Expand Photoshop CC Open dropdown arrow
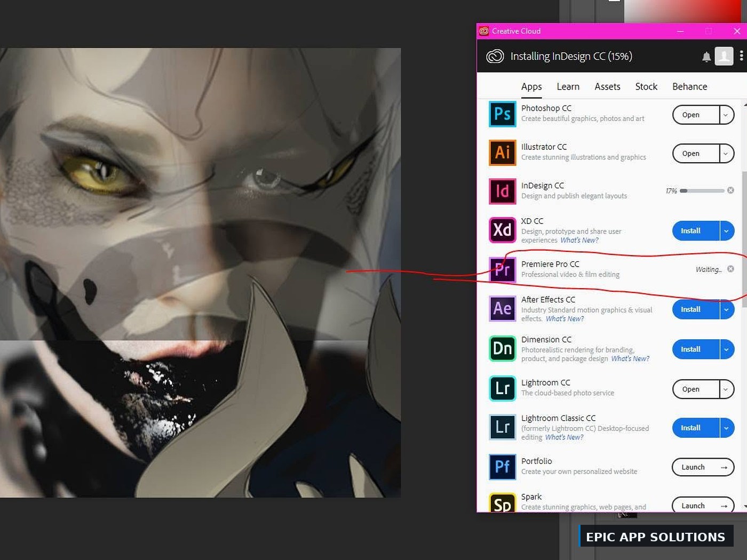Image resolution: width=747 pixels, height=560 pixels. (726, 115)
